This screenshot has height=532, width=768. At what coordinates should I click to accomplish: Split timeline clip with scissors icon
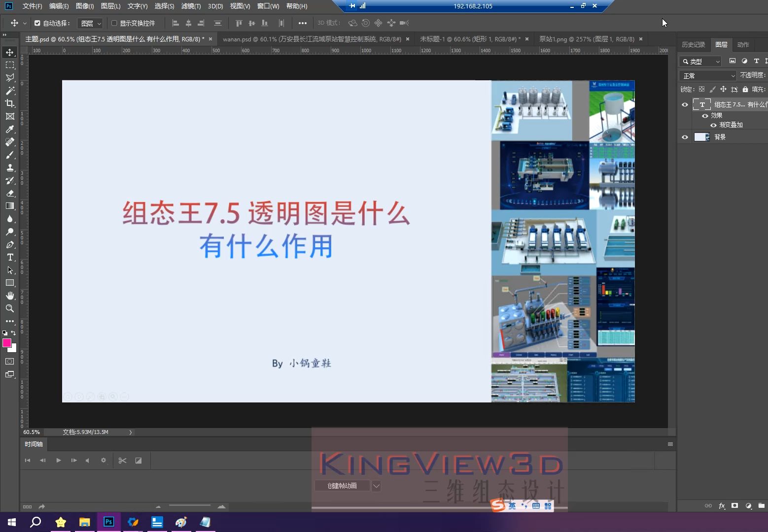(123, 461)
